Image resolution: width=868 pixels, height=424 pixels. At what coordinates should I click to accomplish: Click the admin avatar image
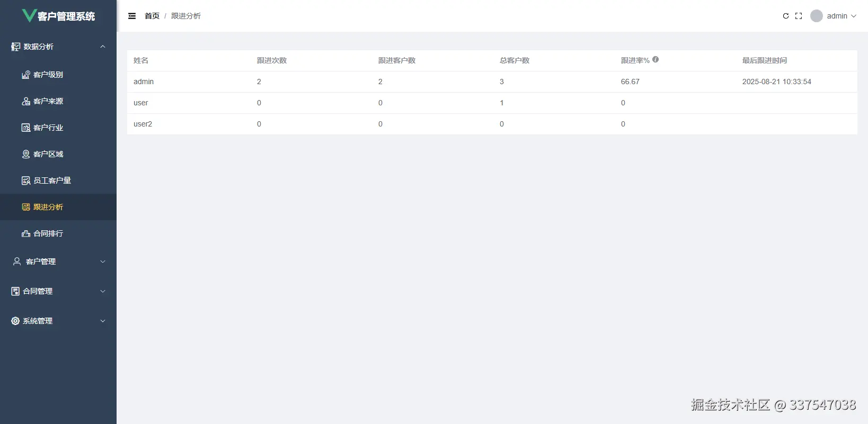coord(817,16)
